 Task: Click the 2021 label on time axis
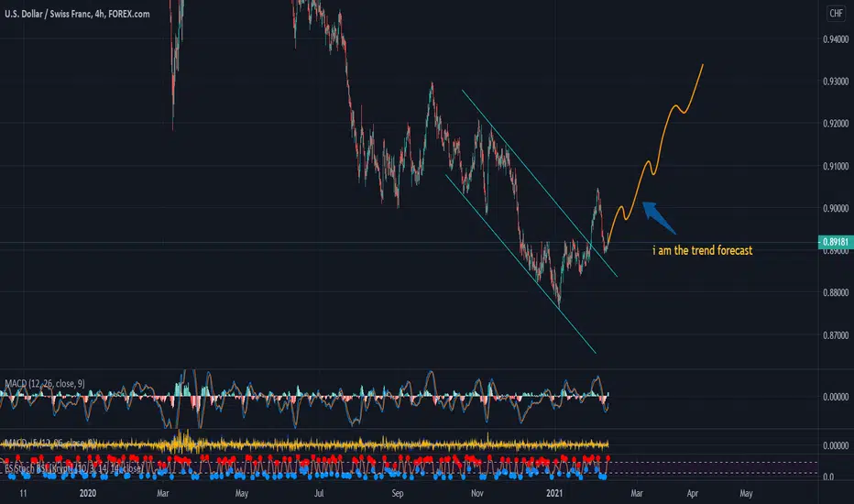coord(553,493)
